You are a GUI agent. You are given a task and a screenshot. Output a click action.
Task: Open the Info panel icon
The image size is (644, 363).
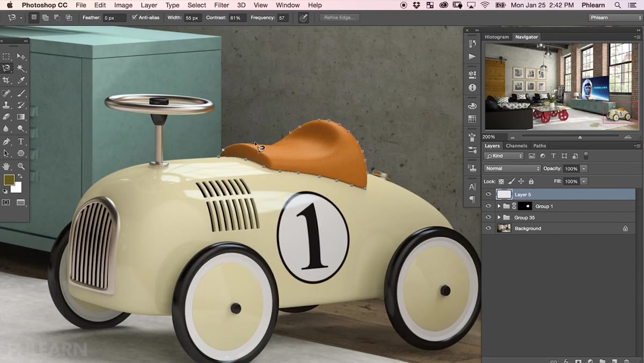click(472, 87)
